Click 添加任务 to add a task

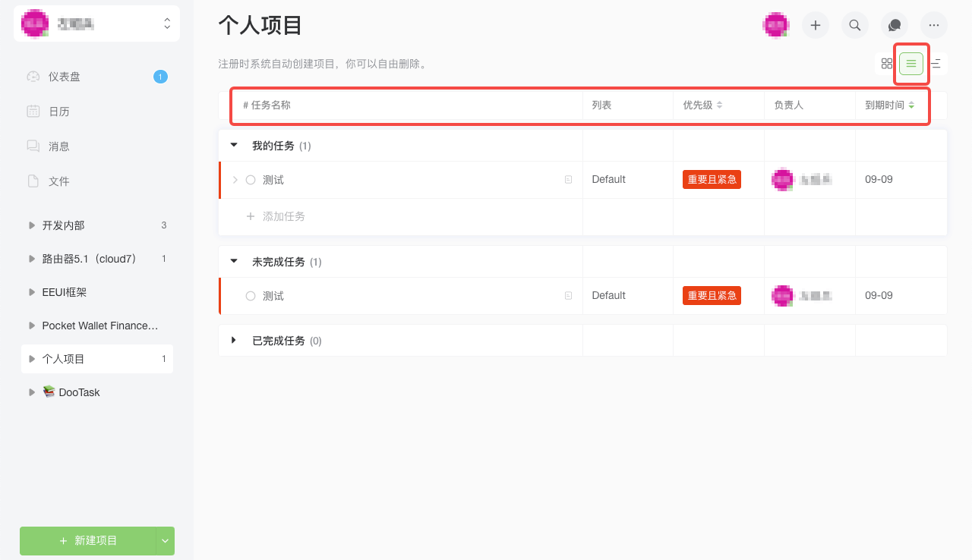point(275,216)
